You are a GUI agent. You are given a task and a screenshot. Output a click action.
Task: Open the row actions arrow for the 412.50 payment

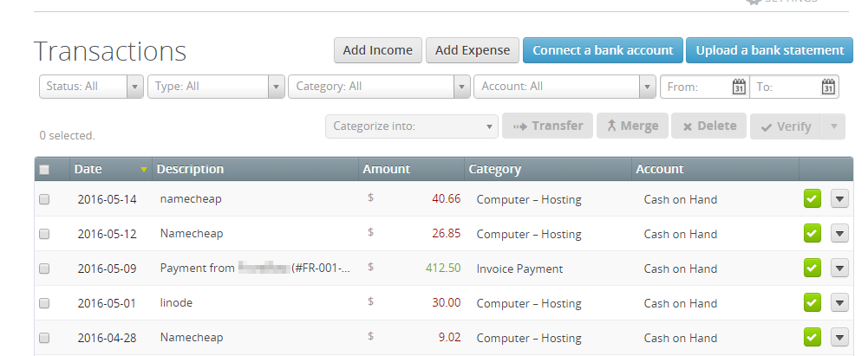(x=839, y=269)
